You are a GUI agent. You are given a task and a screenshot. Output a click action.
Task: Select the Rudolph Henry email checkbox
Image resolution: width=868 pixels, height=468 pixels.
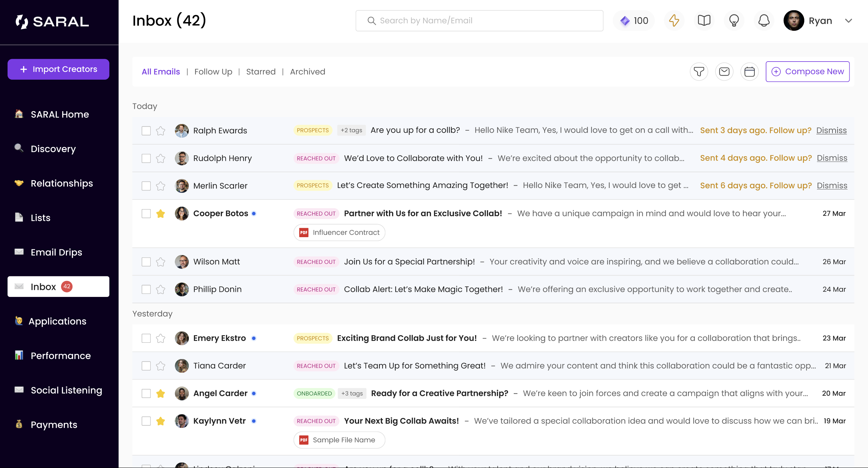pyautogui.click(x=146, y=158)
